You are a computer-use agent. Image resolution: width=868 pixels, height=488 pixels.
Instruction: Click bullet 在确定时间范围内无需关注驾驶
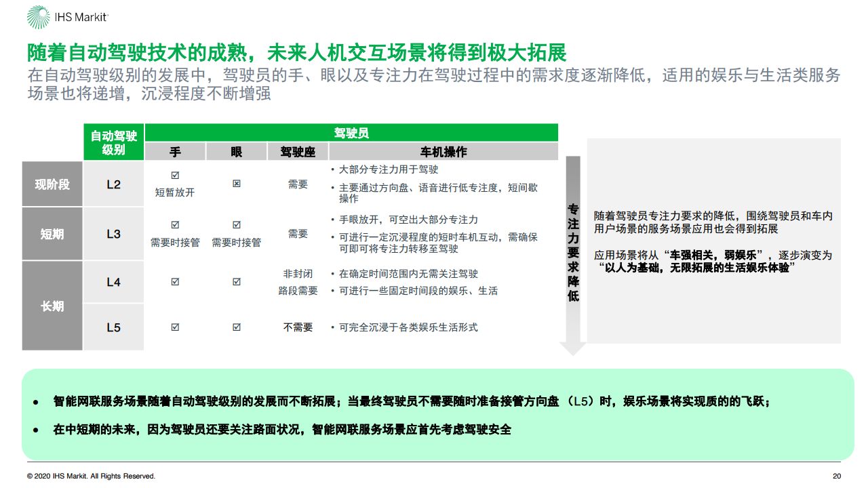408,274
